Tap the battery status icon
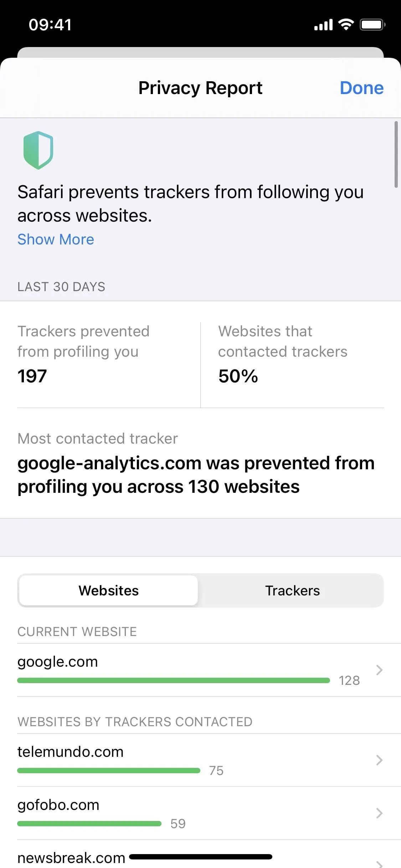The image size is (401, 868). coord(372,25)
